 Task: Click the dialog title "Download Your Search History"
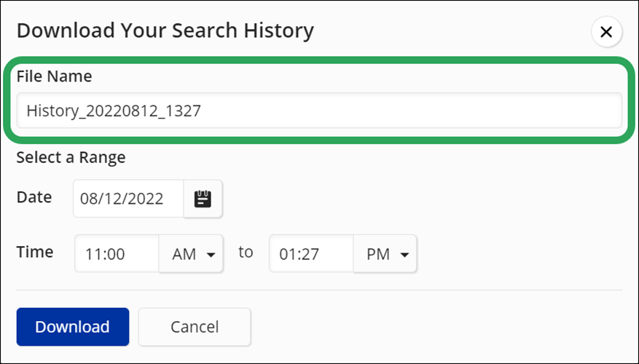tap(165, 31)
